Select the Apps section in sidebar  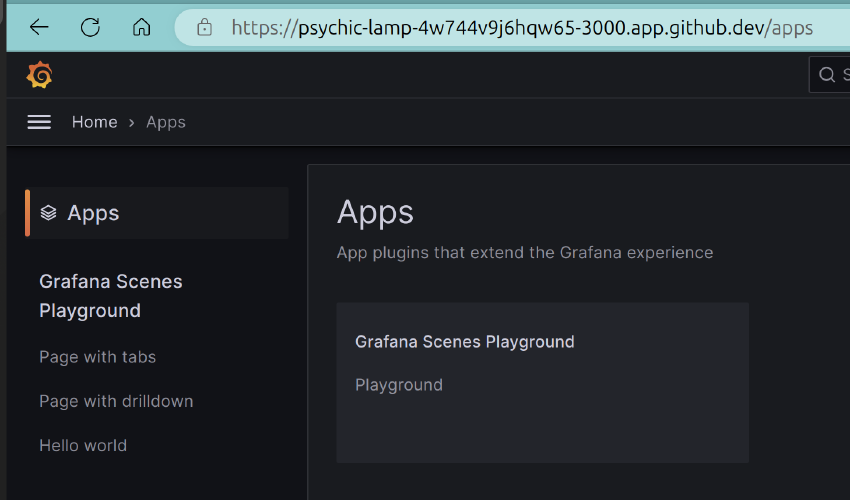pos(93,213)
